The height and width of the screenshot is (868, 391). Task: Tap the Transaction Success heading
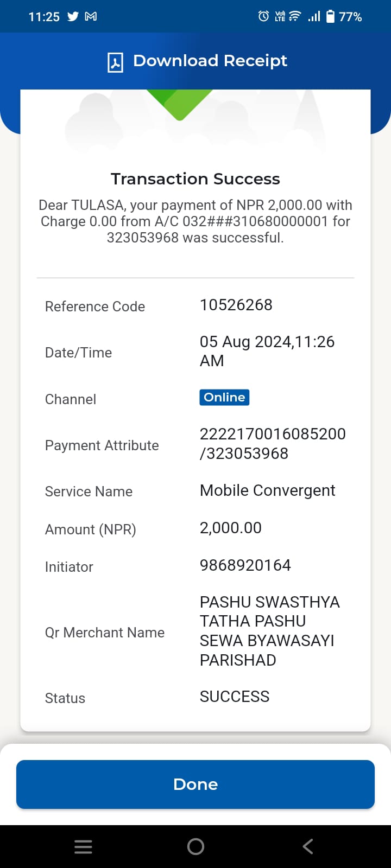pyautogui.click(x=195, y=178)
